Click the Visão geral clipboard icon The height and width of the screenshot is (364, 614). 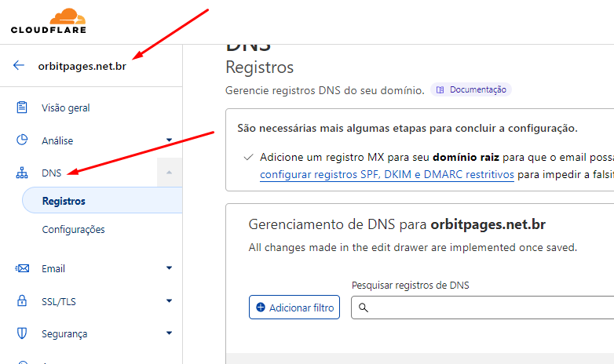22,107
